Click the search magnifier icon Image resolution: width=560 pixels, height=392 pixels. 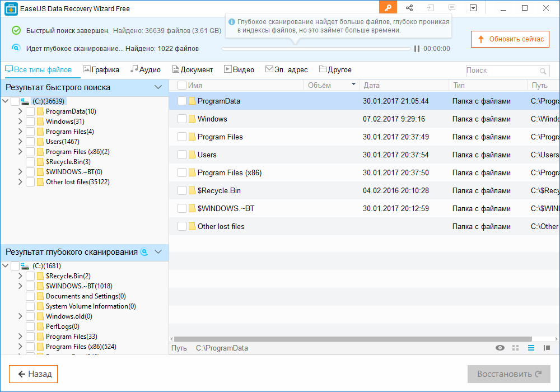(543, 71)
